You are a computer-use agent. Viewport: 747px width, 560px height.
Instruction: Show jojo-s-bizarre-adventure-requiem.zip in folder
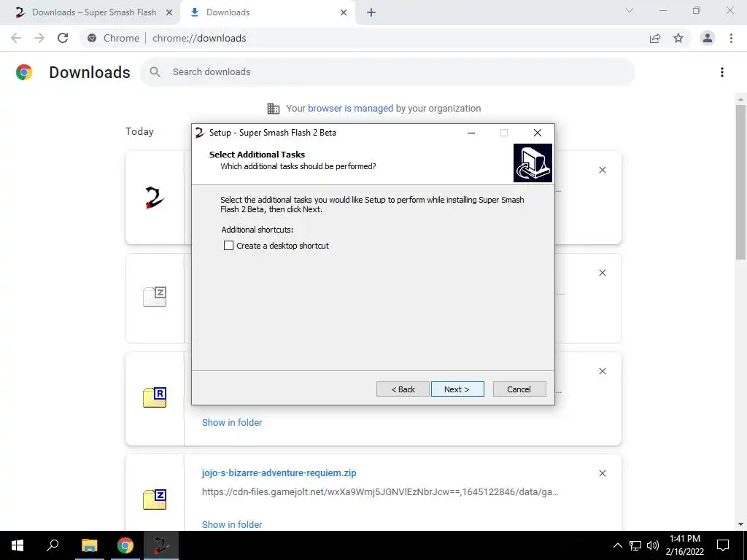point(232,524)
